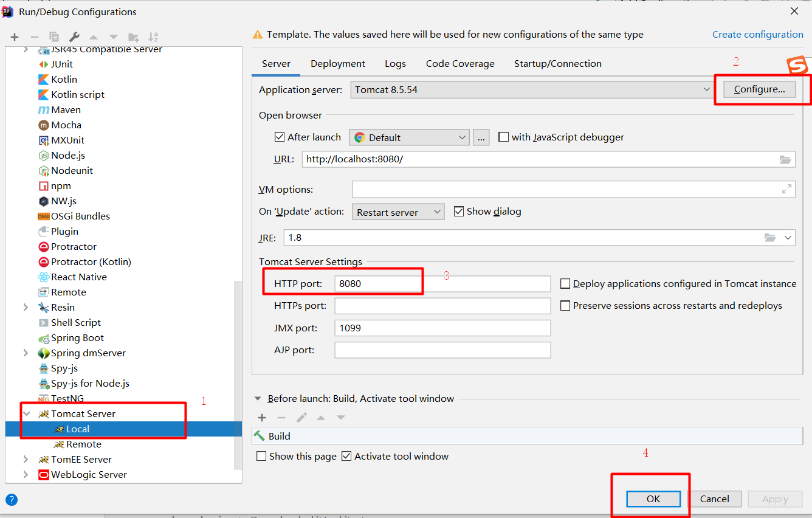Open the Restart server update action dropdown
This screenshot has width=812, height=518.
pos(398,212)
